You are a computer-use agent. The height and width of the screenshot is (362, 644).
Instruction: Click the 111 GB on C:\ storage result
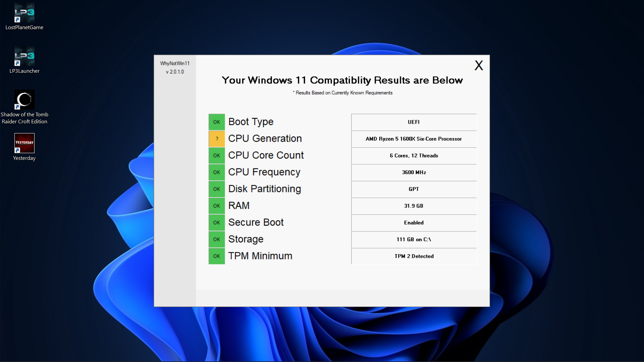(x=414, y=239)
